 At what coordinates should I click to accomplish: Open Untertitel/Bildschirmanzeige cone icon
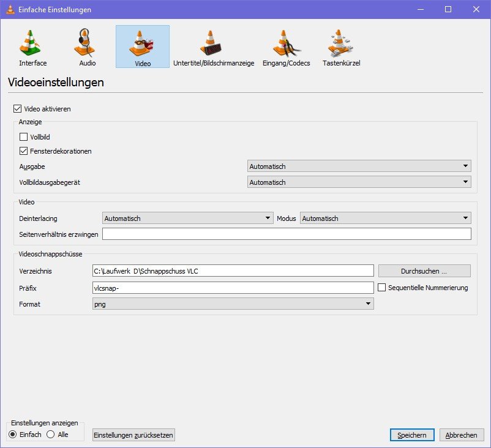point(211,43)
